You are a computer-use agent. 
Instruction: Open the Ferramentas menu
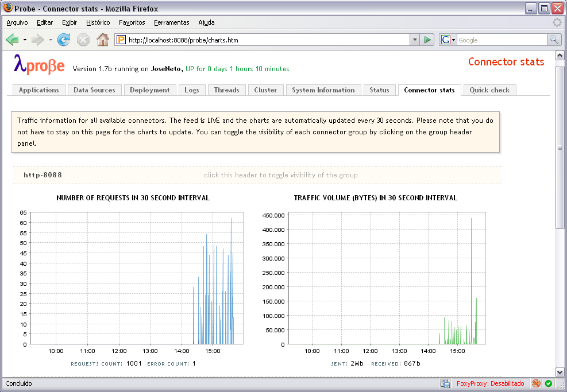tap(171, 22)
